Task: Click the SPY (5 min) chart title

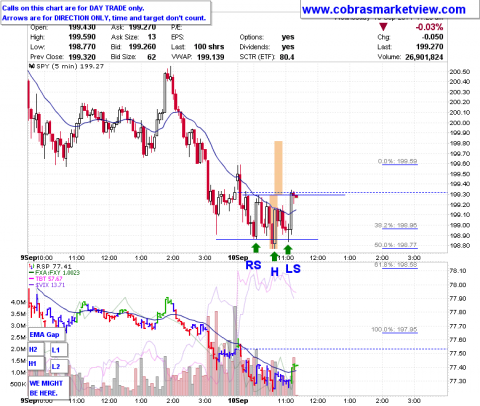Action: tap(67, 66)
